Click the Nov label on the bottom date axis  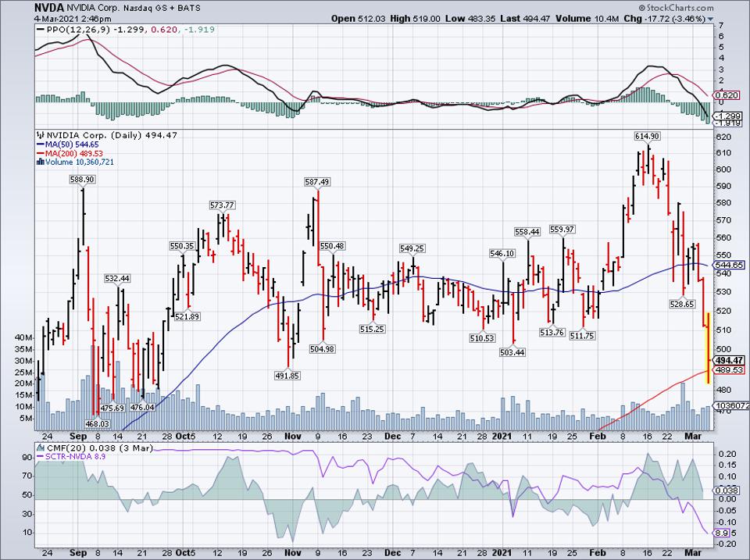click(294, 437)
